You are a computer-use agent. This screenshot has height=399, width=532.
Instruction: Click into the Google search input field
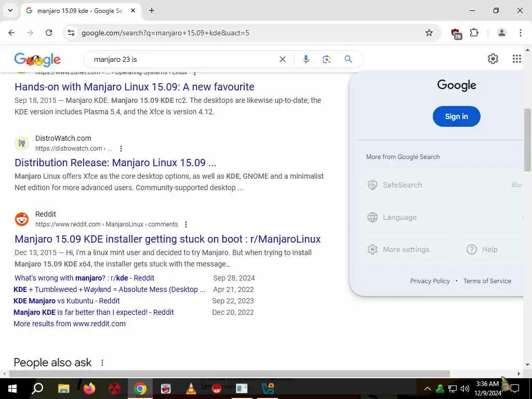coord(183,59)
